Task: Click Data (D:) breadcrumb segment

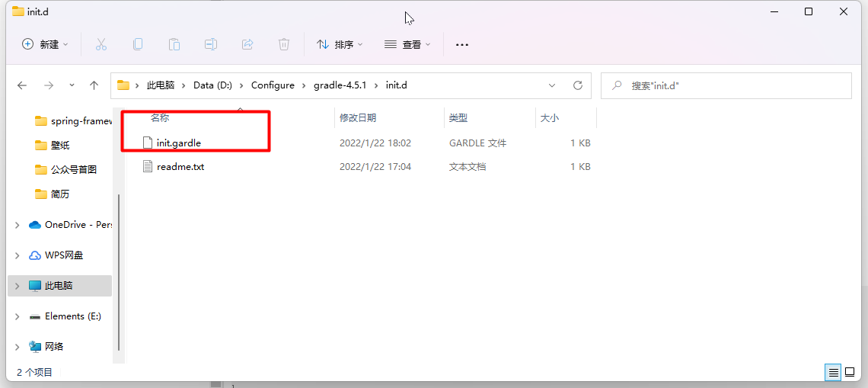Action: 212,85
